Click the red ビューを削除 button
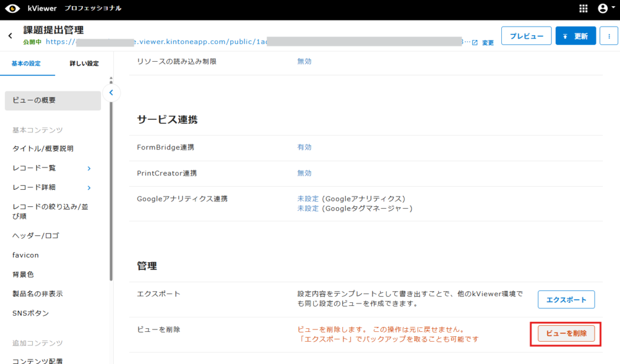Image resolution: width=620 pixels, height=364 pixels. [566, 333]
